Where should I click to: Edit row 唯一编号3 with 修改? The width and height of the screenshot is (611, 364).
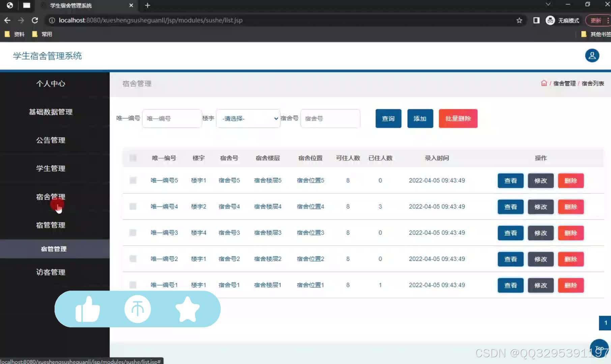coord(541,233)
